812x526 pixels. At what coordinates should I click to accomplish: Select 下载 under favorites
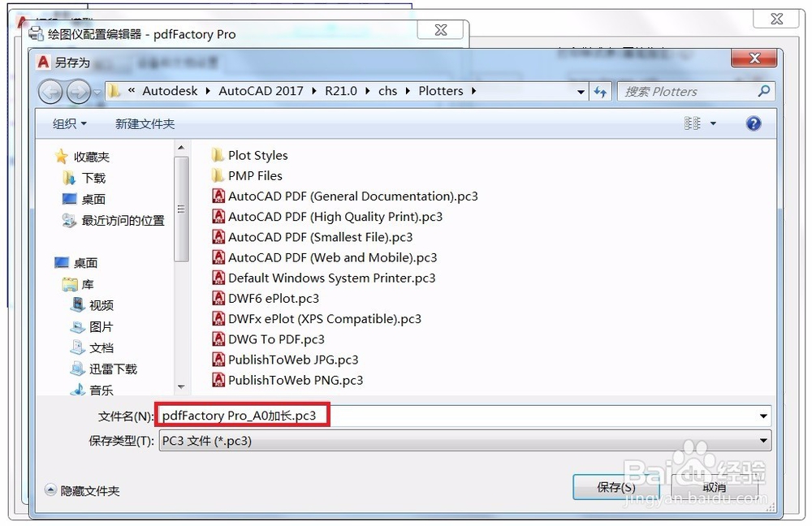(x=84, y=178)
